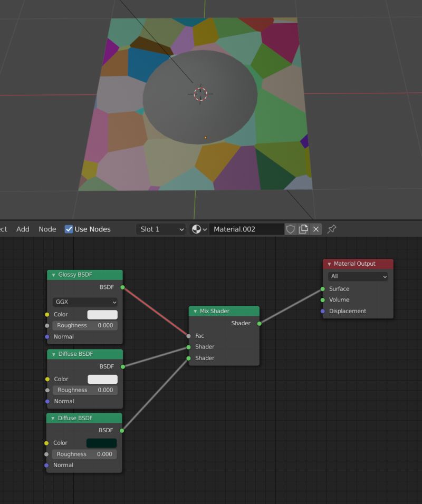The image size is (422, 504).
Task: Open the GGX distribution dropdown
Action: [x=83, y=302]
